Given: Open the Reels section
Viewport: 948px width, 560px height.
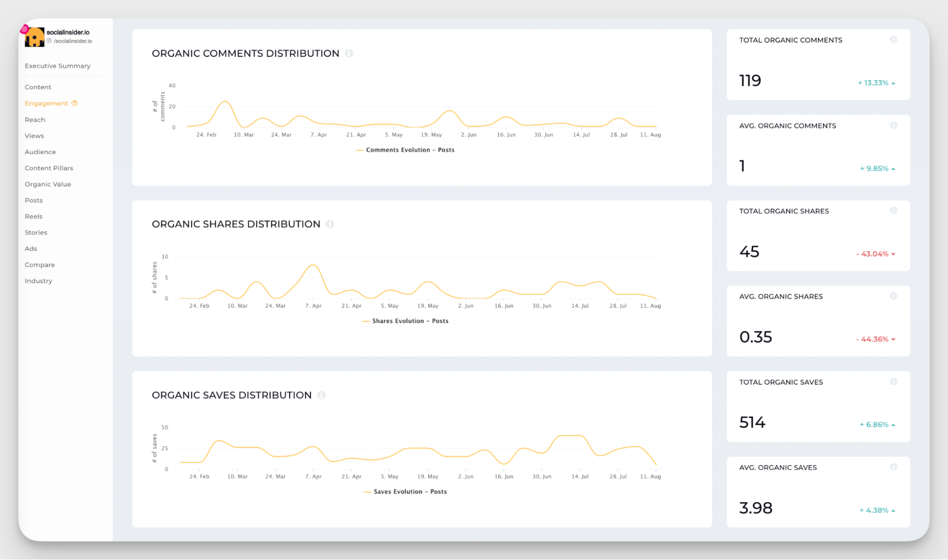Looking at the screenshot, I should coord(34,216).
